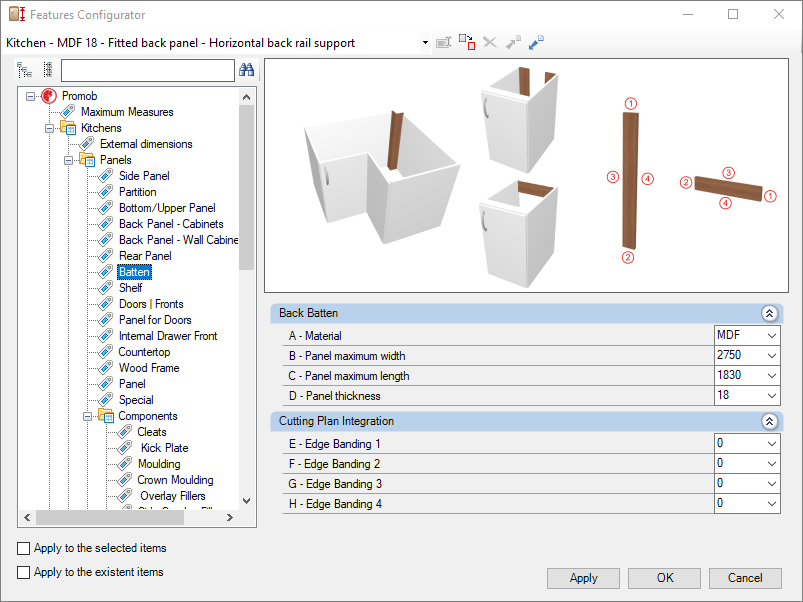Select Bottom/Upper Panel tree item
This screenshot has width=803, height=602.
click(167, 208)
